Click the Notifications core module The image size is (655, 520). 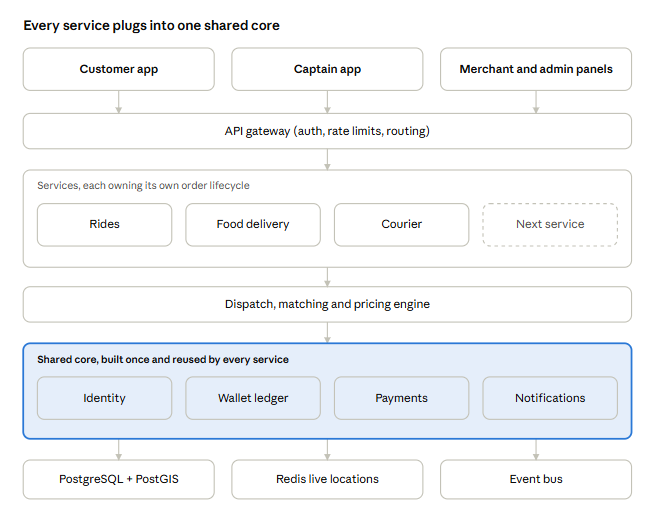pyautogui.click(x=550, y=398)
